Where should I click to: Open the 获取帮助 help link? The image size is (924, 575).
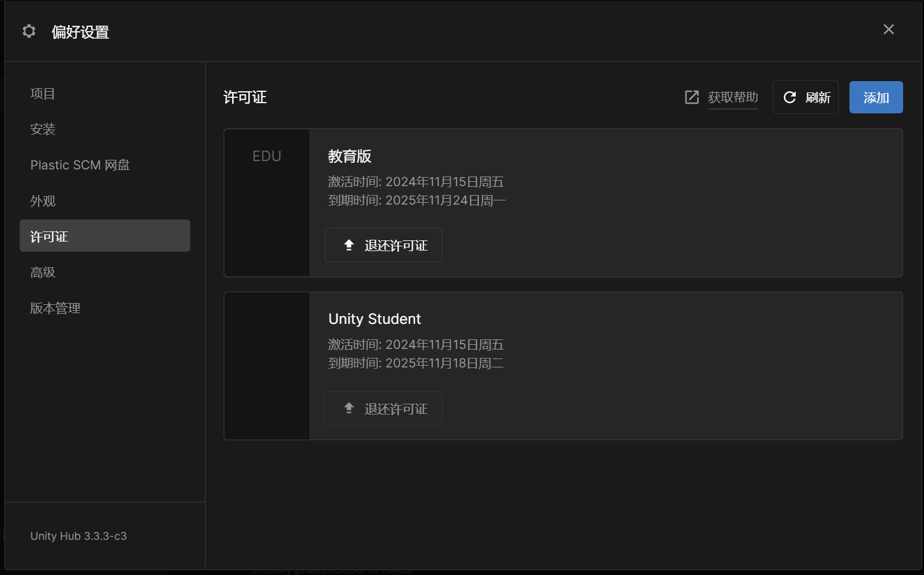[733, 97]
